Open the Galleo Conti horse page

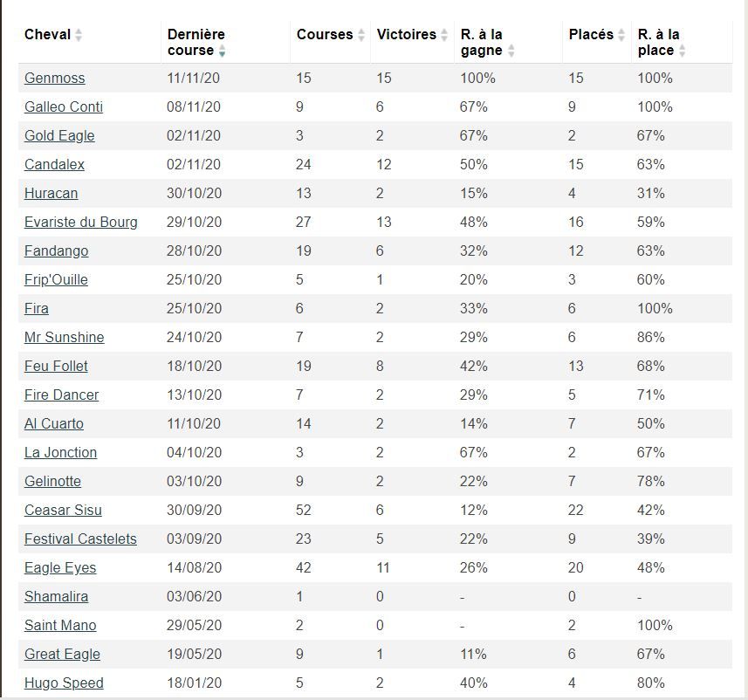64,106
